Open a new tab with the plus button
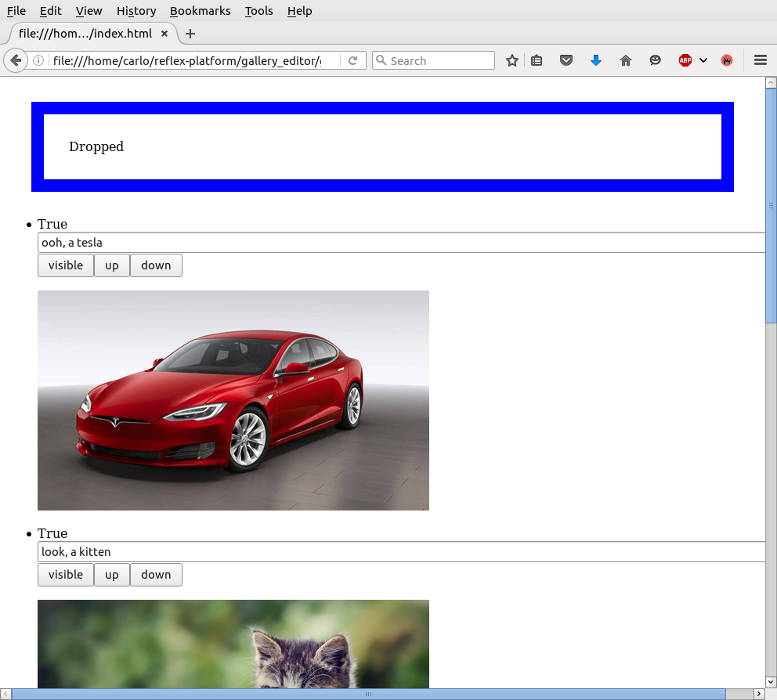Viewport: 777px width, 700px height. point(190,34)
